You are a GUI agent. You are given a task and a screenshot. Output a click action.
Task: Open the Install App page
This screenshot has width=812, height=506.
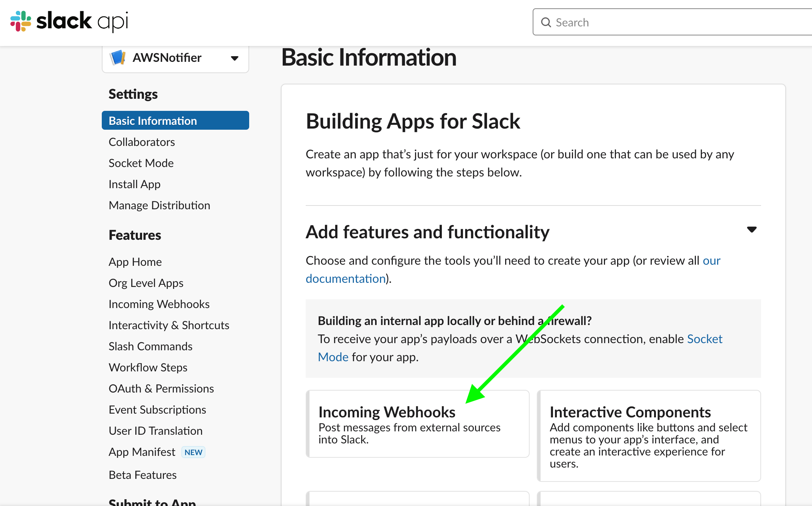click(135, 184)
